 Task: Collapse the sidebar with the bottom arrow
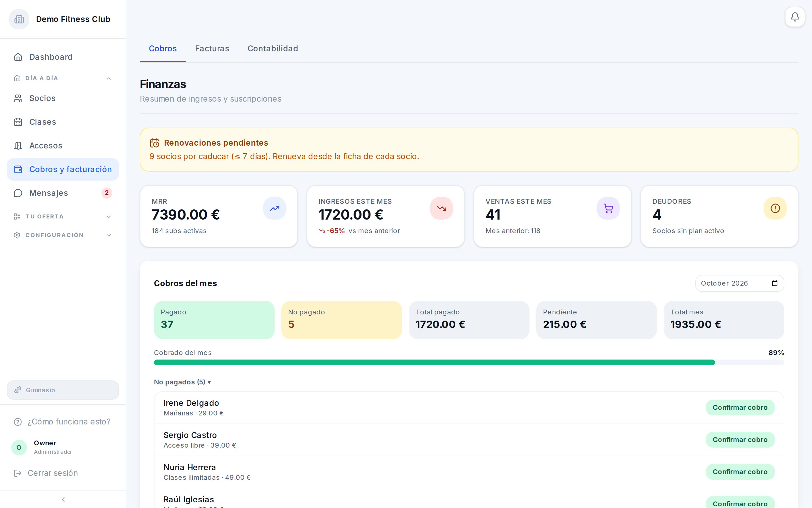(x=63, y=499)
